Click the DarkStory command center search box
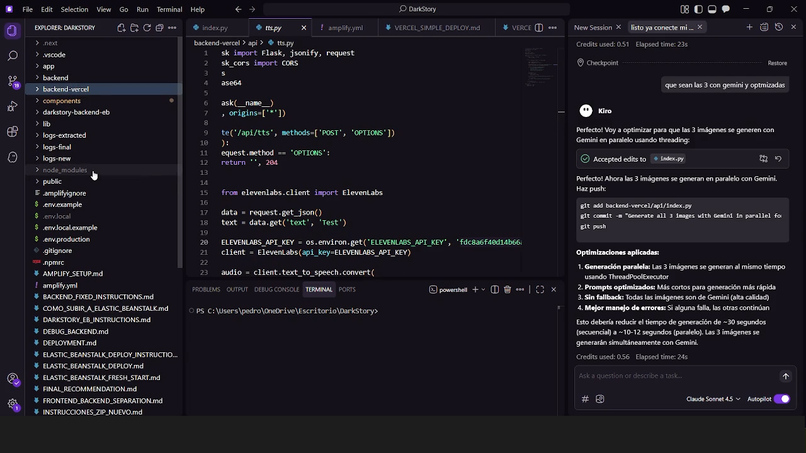 click(x=416, y=9)
